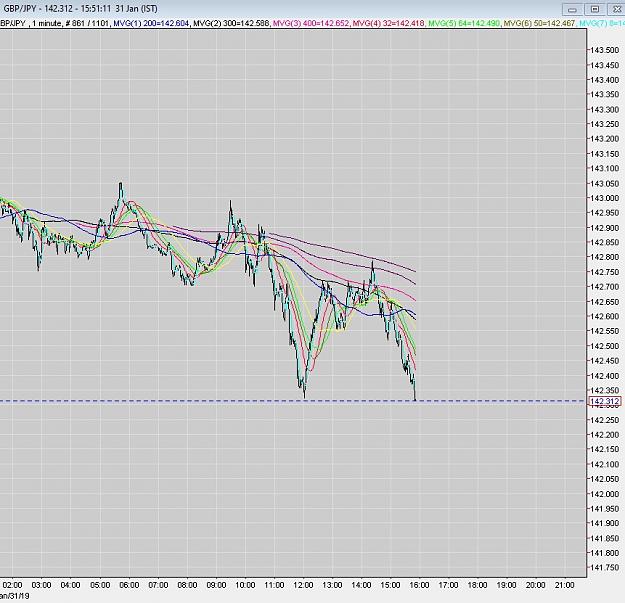The image size is (625, 603).
Task: Click the 15:00 time axis label
Action: point(390,585)
